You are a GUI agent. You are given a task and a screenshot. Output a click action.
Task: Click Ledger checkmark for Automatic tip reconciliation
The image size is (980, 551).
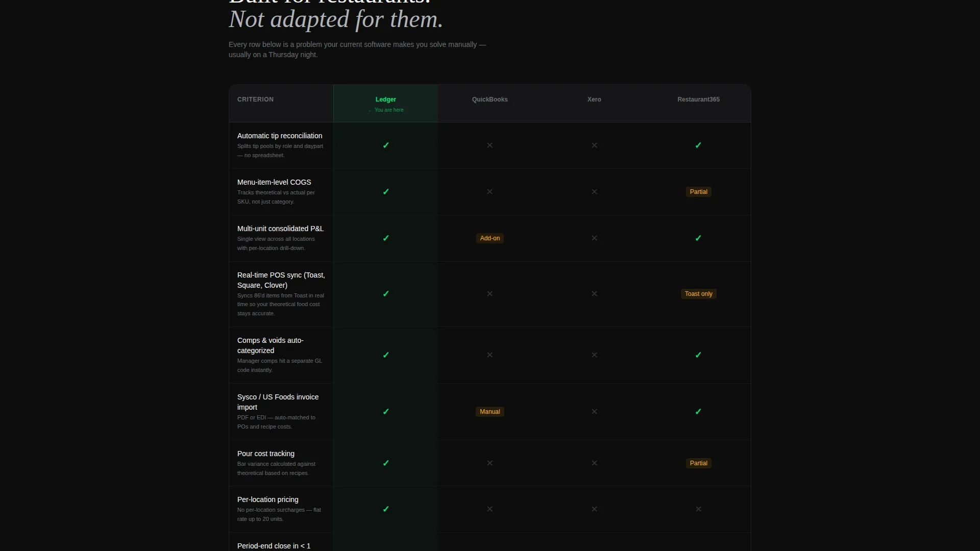(386, 145)
